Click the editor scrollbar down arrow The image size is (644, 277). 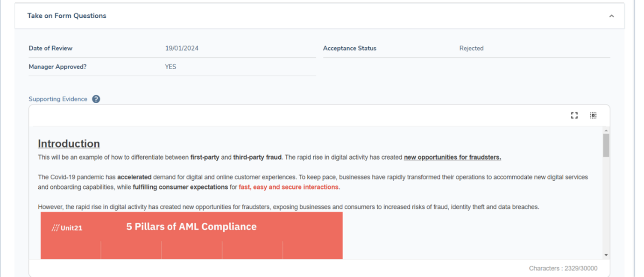[606, 255]
